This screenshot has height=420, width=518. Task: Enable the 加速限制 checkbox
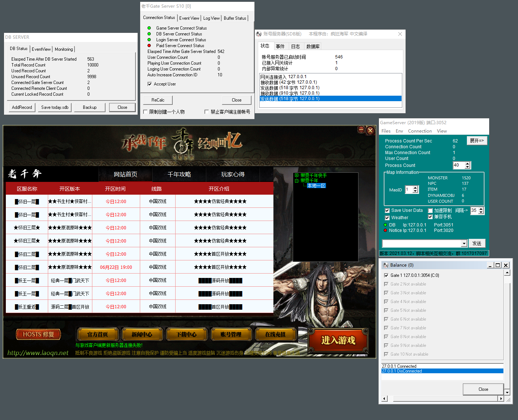click(x=430, y=210)
